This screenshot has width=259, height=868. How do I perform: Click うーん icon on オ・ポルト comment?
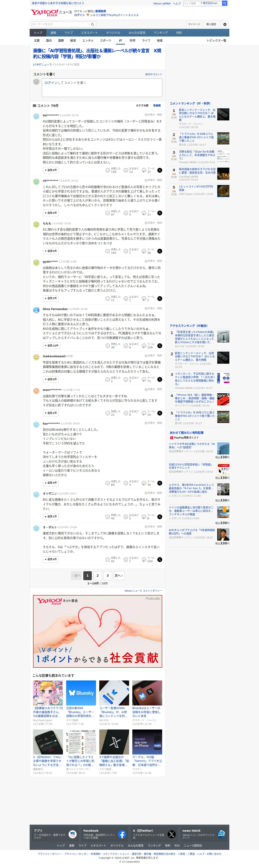(144, 559)
